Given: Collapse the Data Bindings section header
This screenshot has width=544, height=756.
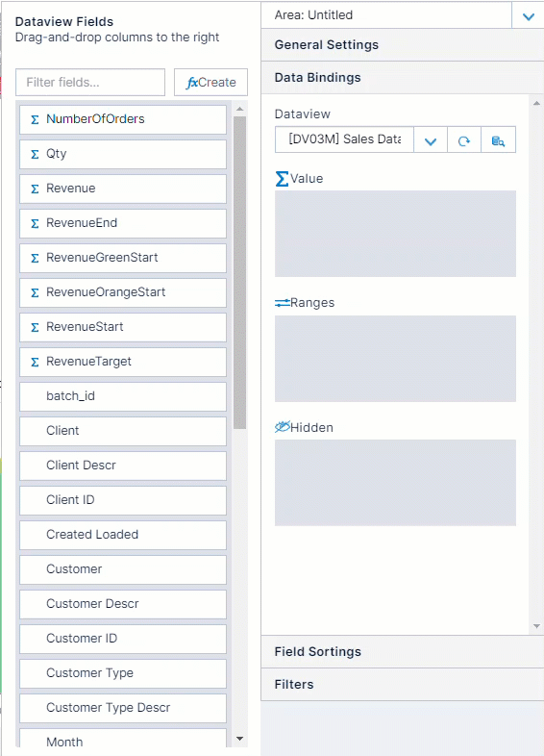Looking at the screenshot, I should 403,78.
